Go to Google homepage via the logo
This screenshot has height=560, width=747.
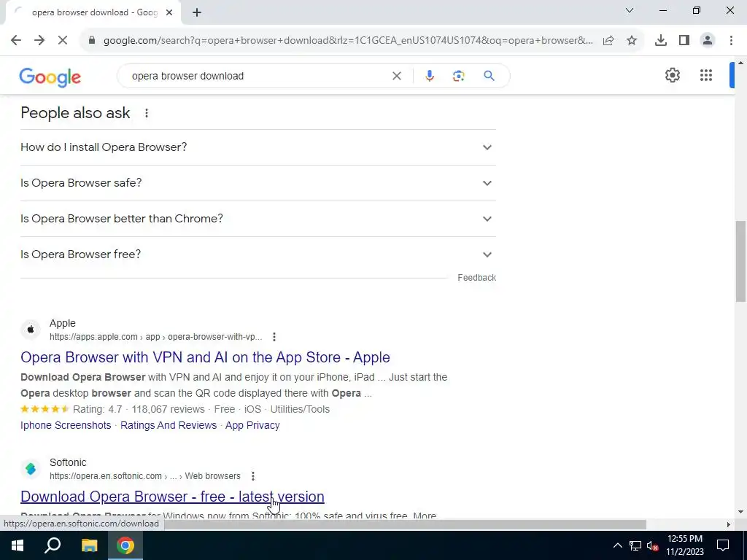click(x=50, y=77)
